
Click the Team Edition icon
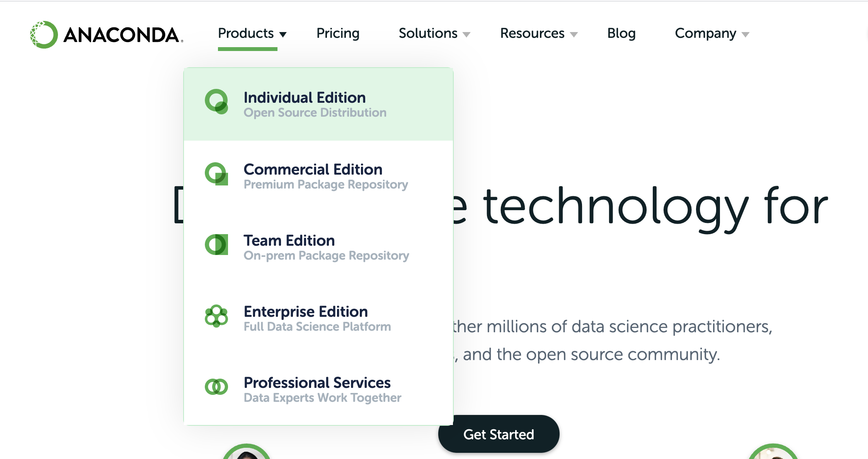pos(216,245)
